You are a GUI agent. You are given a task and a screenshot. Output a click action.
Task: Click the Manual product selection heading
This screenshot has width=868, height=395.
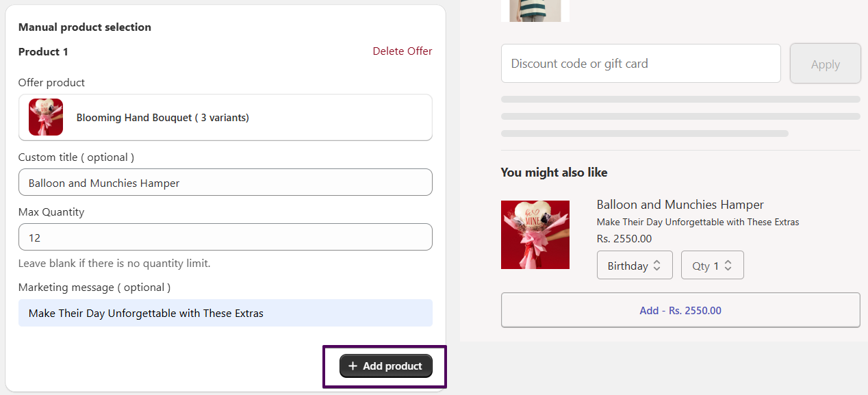(85, 27)
